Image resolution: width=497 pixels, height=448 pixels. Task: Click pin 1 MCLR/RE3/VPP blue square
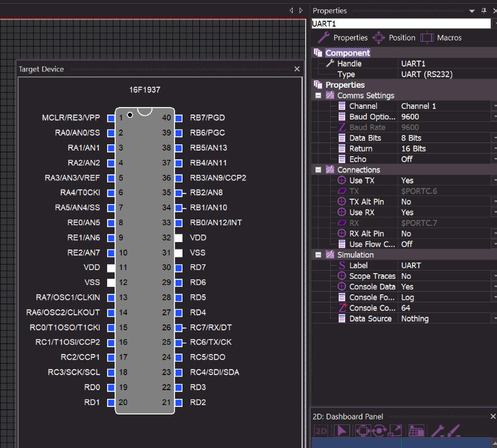pyautogui.click(x=111, y=118)
